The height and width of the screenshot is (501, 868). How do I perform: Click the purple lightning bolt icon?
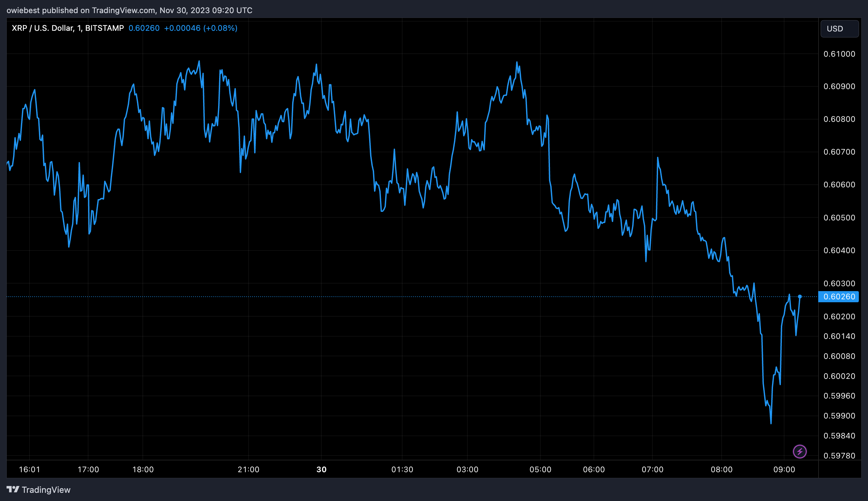[x=800, y=452]
